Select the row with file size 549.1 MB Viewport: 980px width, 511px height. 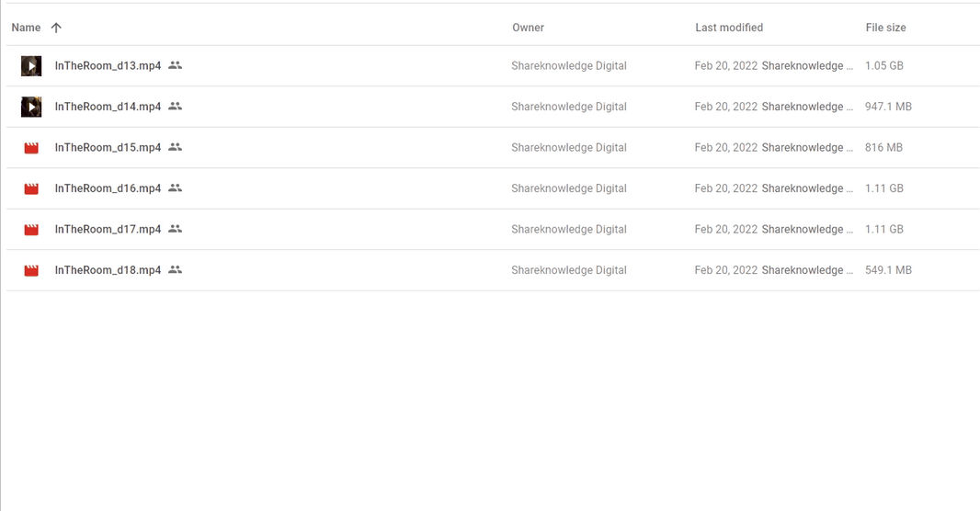point(493,270)
